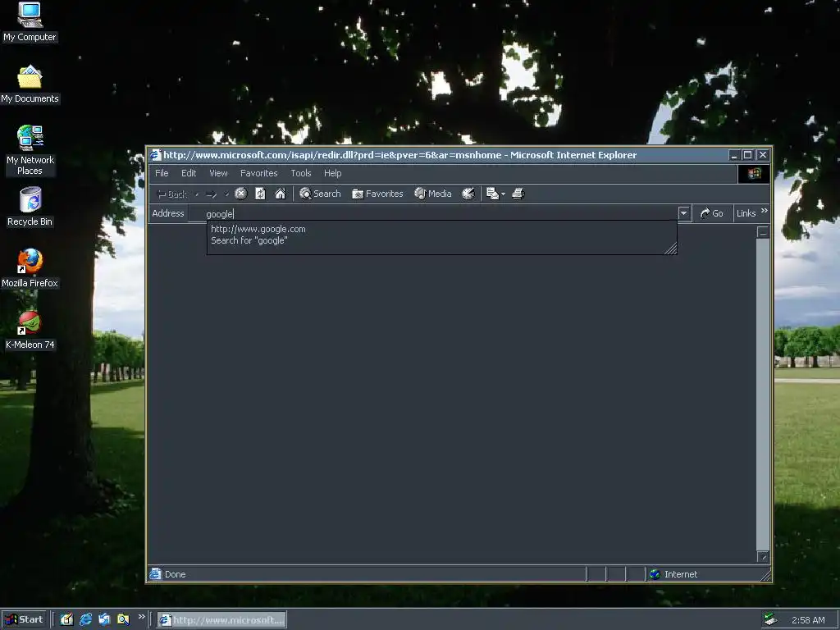This screenshot has width=840, height=630.
Task: Select Search for "google" suggestion
Action: click(249, 240)
